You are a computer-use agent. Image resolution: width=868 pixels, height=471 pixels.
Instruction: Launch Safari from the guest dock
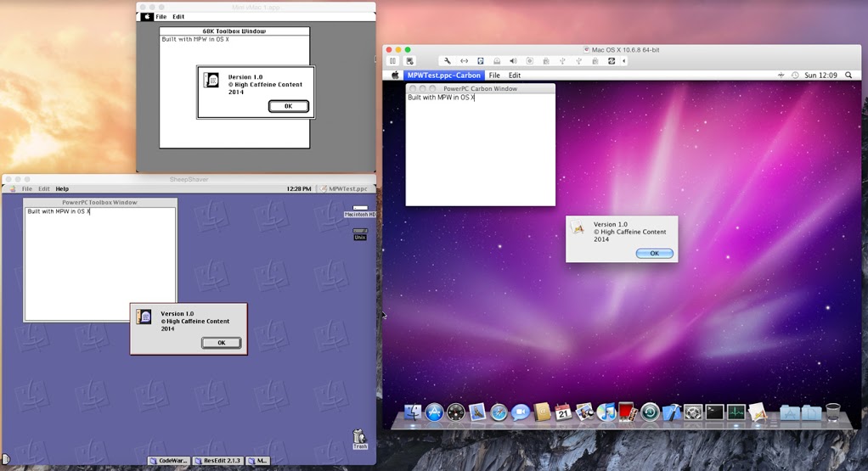pyautogui.click(x=499, y=412)
